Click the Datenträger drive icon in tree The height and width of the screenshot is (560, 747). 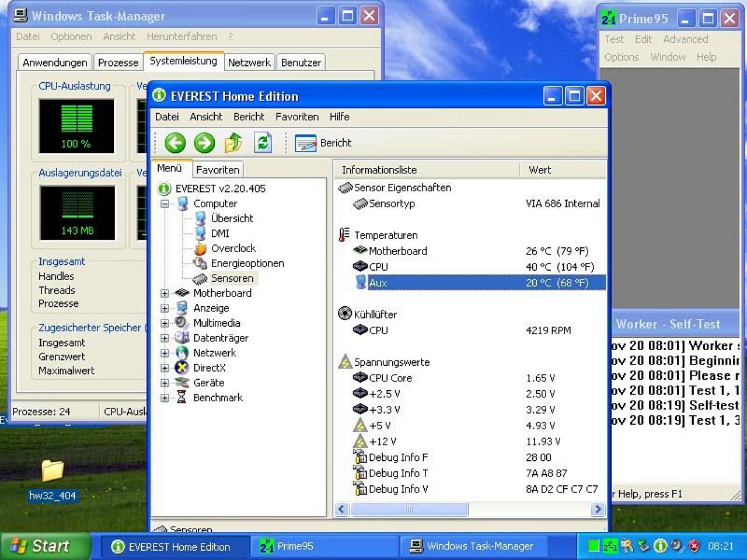(182, 338)
